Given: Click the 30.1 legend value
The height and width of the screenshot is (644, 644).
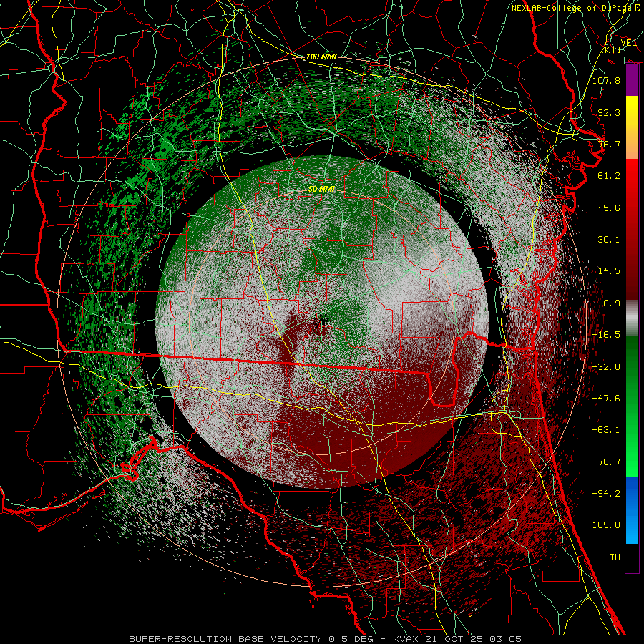Looking at the screenshot, I should coord(609,240).
